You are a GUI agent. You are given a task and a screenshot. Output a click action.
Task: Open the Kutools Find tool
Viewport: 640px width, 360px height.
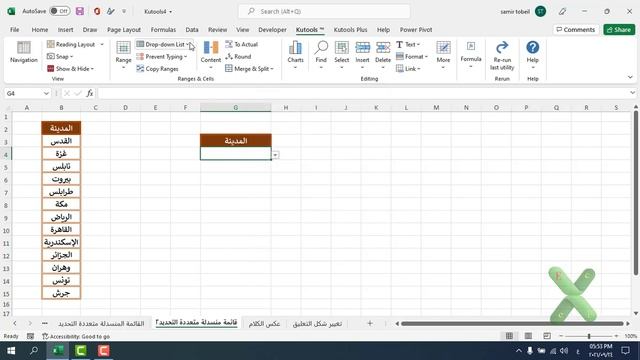[x=321, y=55]
